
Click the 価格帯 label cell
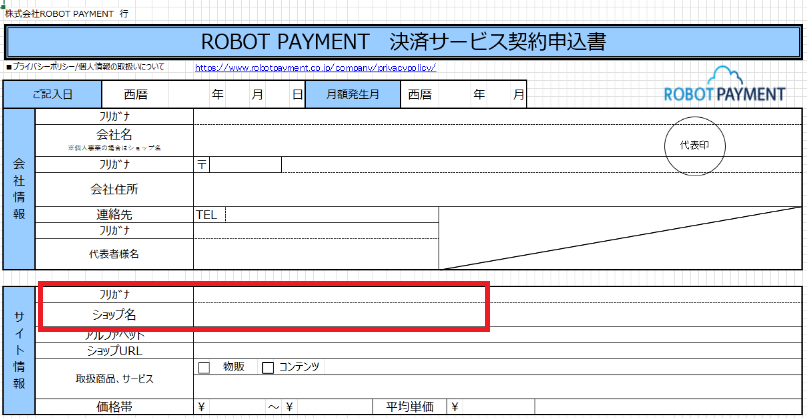[114, 407]
